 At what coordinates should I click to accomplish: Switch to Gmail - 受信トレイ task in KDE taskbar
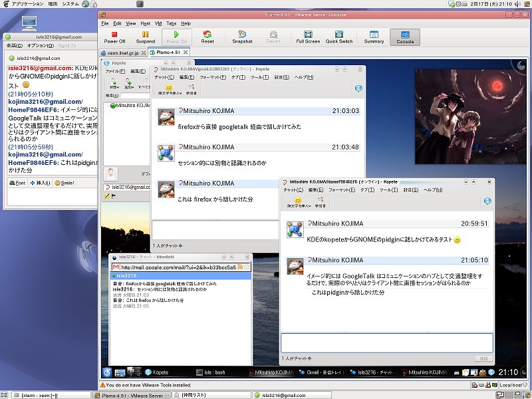322,372
